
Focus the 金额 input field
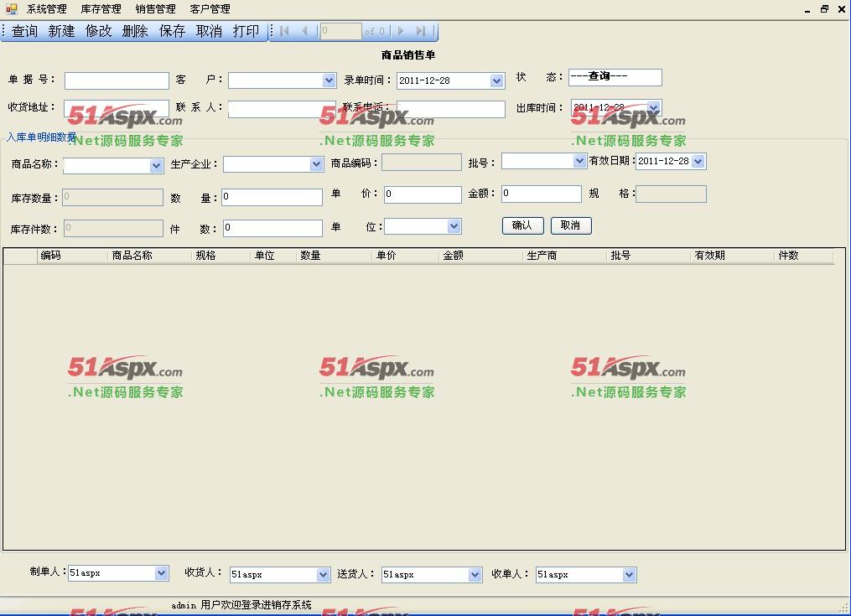tap(541, 194)
